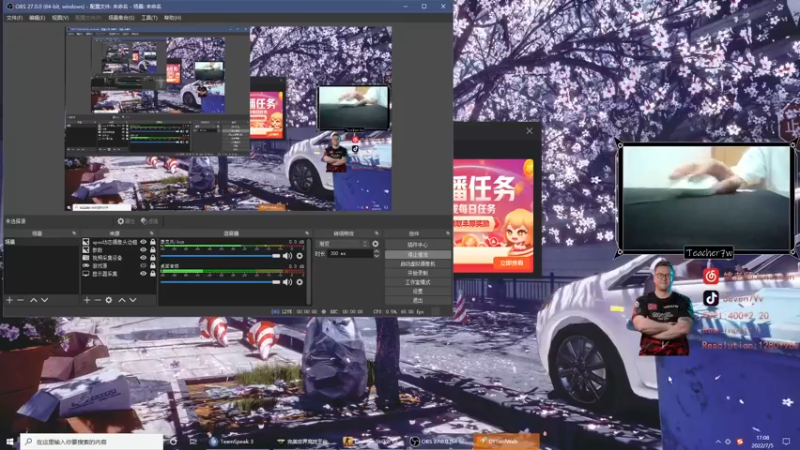Open the 场景集合(S) menu
The image size is (800, 450).
pos(121,18)
